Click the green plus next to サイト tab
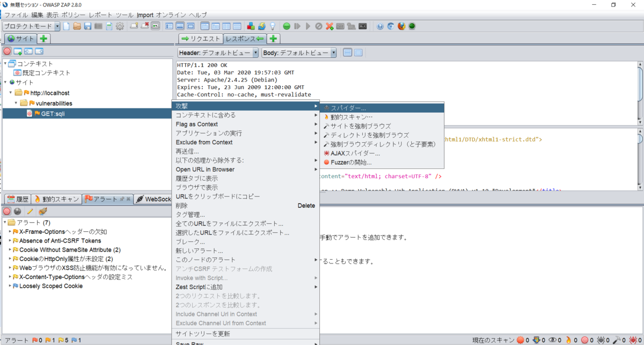Image resolution: width=644 pixels, height=345 pixels. point(43,39)
